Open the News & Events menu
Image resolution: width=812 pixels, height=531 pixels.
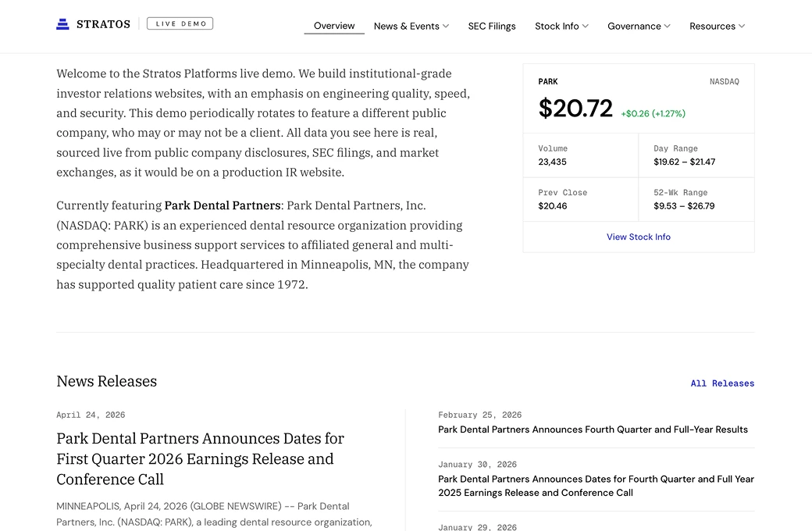click(x=411, y=26)
